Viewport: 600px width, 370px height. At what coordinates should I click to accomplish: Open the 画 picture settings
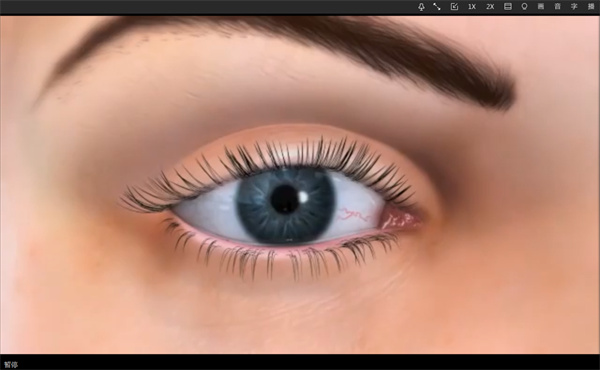541,7
